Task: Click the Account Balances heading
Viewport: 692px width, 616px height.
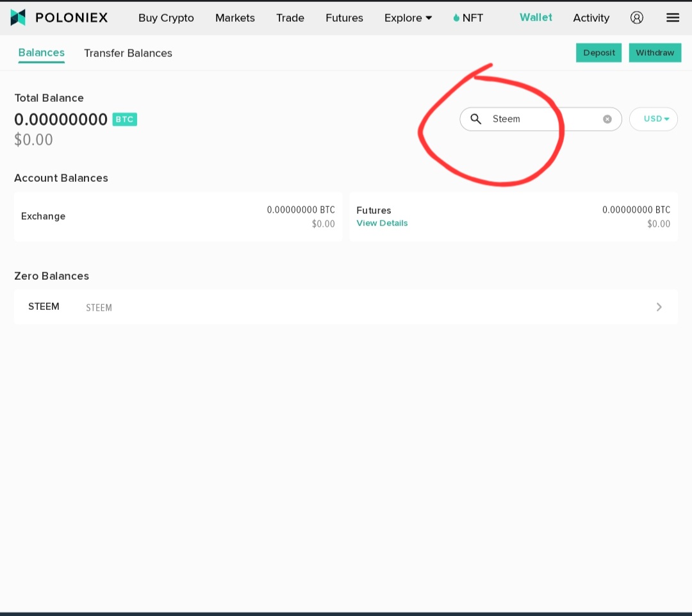Action: tap(61, 178)
